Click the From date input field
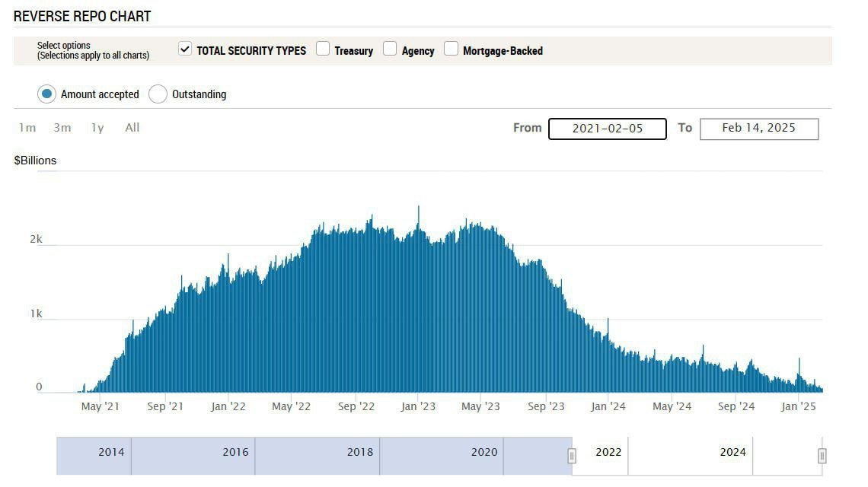 [607, 129]
